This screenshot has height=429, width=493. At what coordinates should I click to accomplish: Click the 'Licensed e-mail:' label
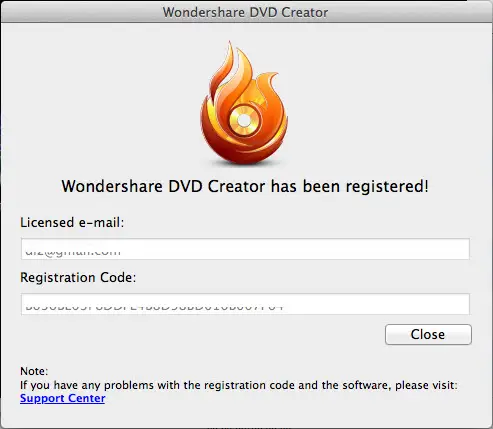click(x=72, y=223)
